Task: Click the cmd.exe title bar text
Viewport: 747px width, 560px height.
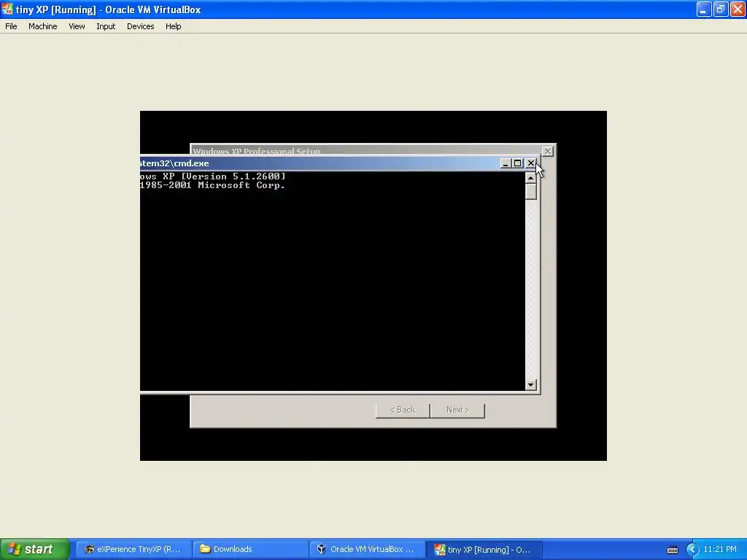Action: [x=174, y=163]
